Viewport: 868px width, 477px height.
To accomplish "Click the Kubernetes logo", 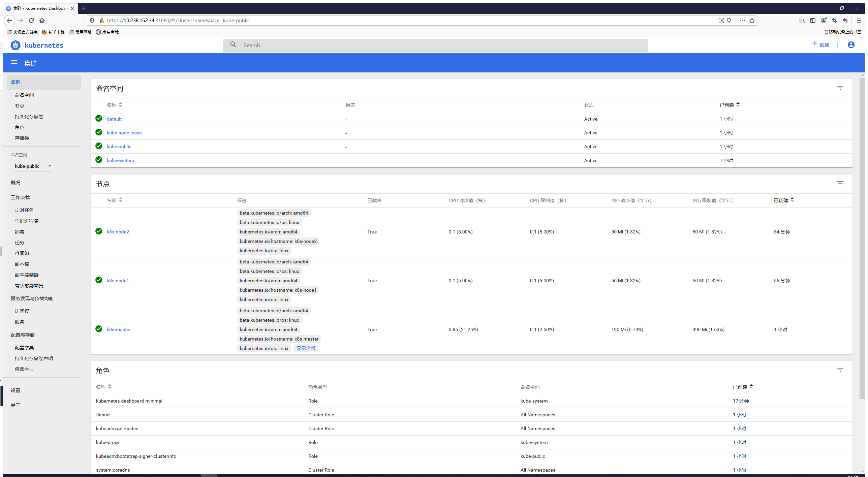I will [x=15, y=45].
